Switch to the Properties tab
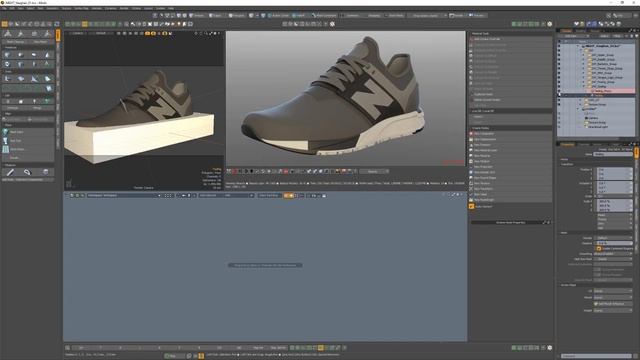The height and width of the screenshot is (360, 640). coord(567,144)
